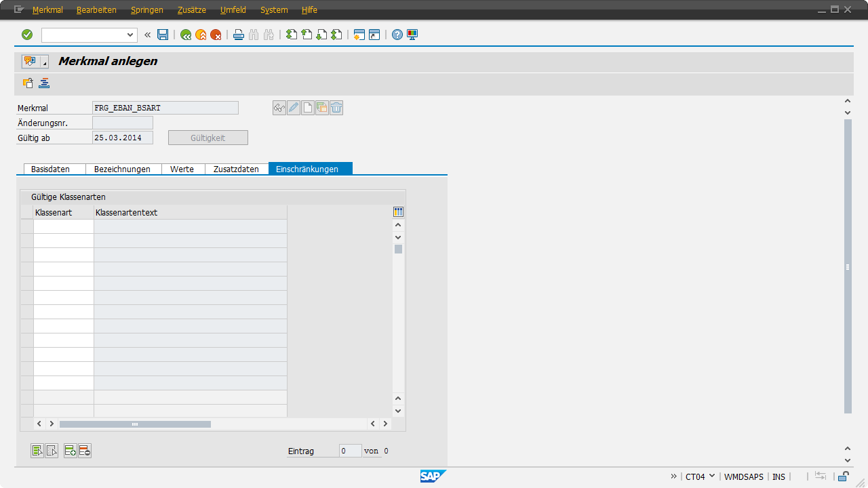Click the green Enter checkmark icon
868x488 pixels.
pos(27,35)
